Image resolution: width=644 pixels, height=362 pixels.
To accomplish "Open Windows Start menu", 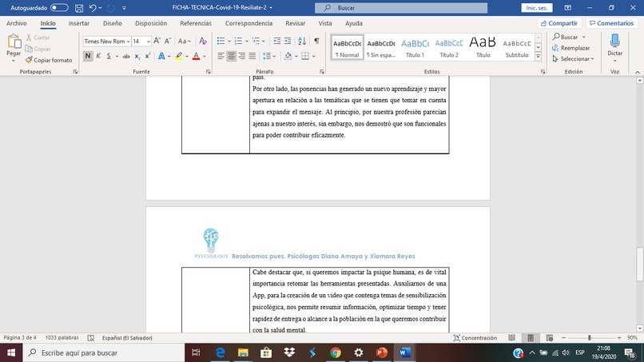I will tap(11, 352).
